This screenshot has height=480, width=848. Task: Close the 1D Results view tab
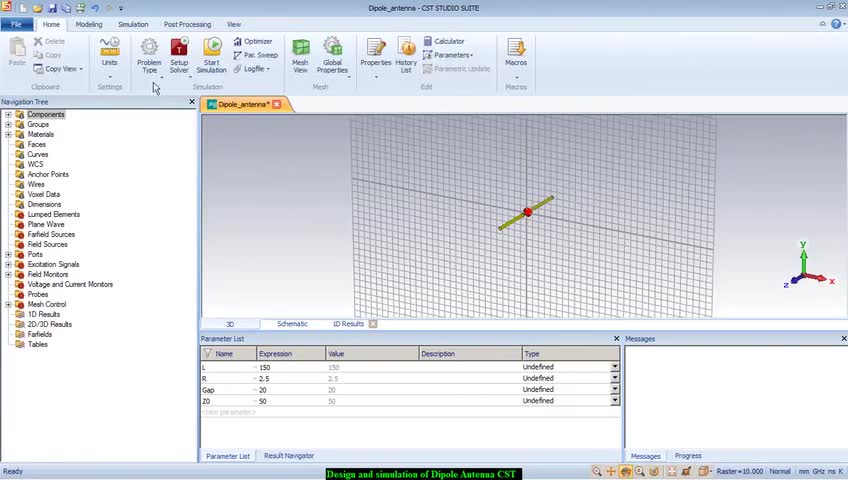tap(373, 324)
